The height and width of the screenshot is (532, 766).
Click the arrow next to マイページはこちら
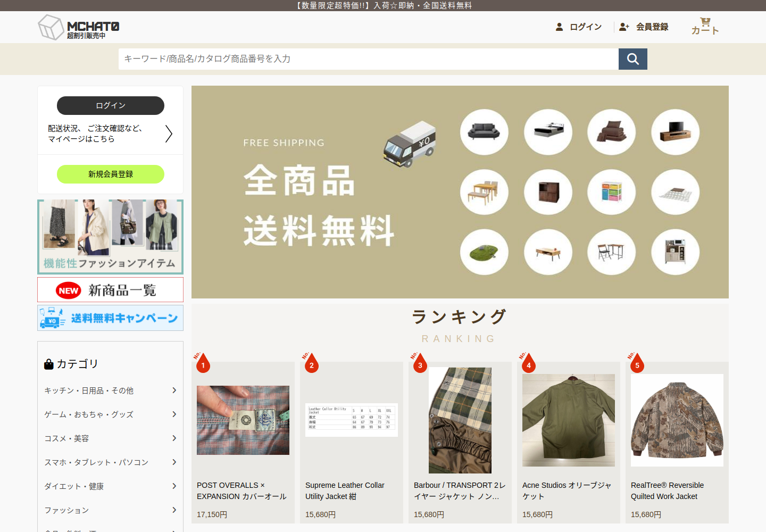(169, 134)
